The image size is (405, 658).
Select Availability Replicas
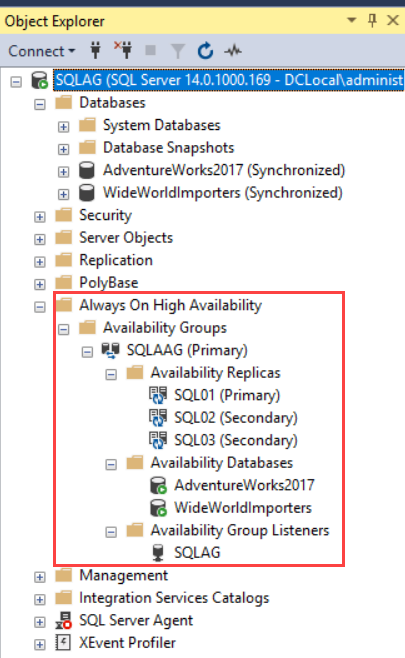click(216, 373)
